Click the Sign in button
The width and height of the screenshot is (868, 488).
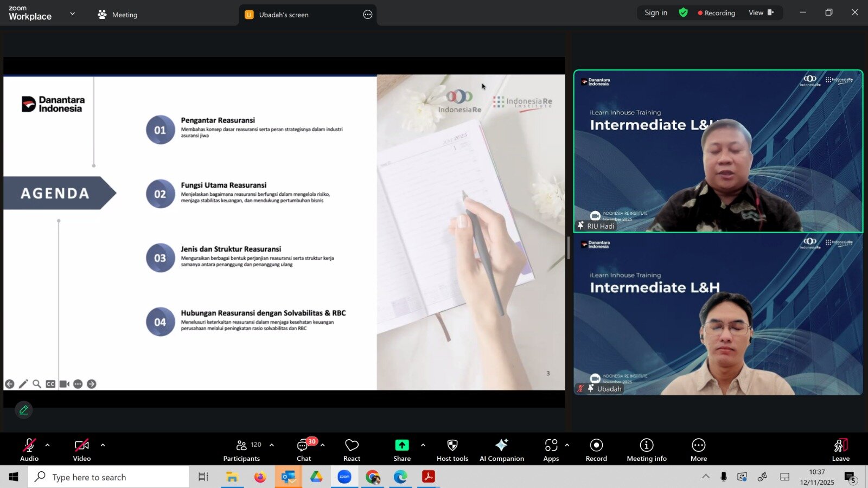pyautogui.click(x=656, y=12)
